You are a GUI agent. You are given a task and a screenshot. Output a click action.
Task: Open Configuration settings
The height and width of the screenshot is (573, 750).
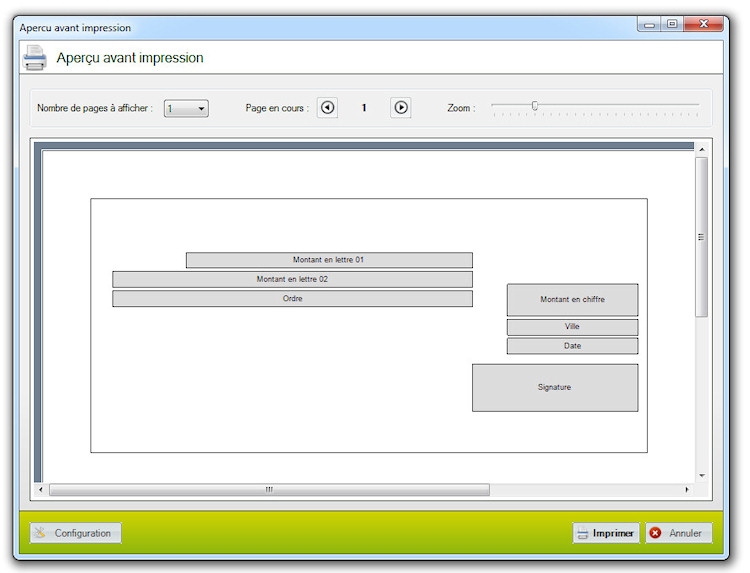coord(75,533)
